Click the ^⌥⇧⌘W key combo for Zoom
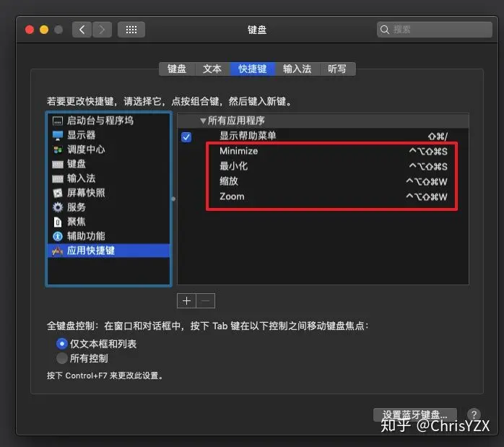 click(x=427, y=197)
